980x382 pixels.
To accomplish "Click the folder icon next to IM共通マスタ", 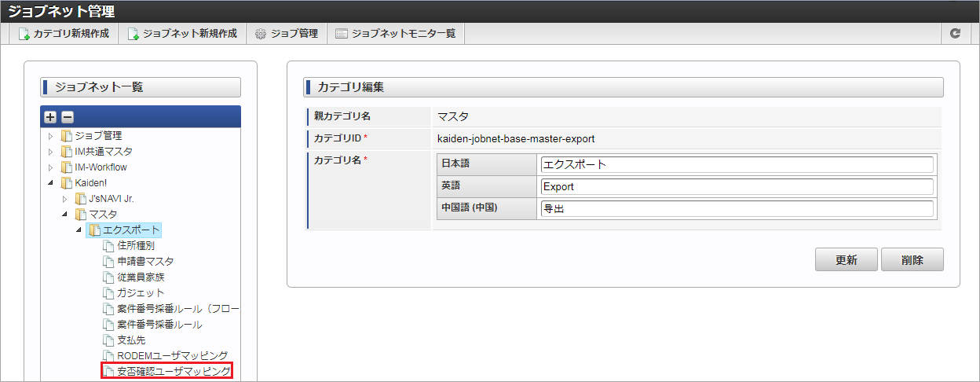I will 66,152.
